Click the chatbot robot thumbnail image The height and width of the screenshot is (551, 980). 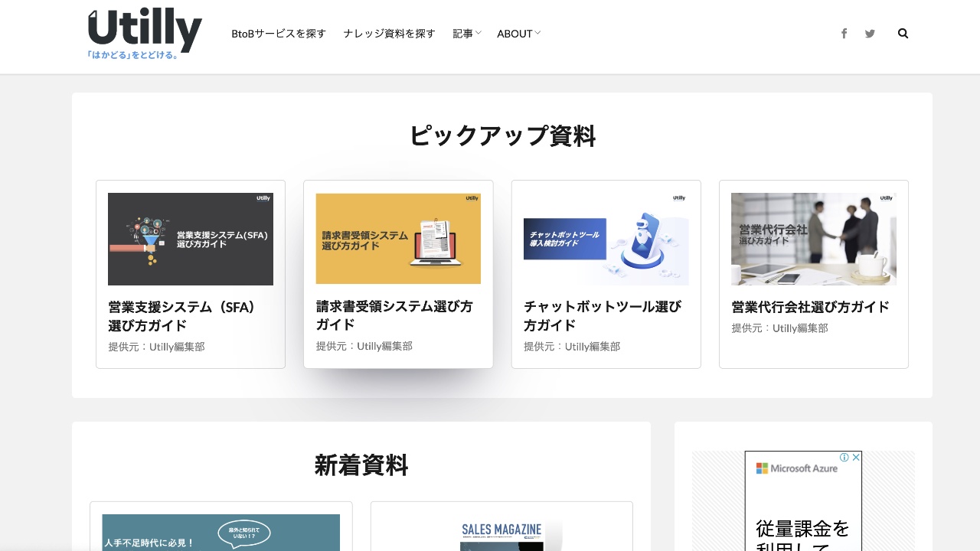[x=606, y=239]
